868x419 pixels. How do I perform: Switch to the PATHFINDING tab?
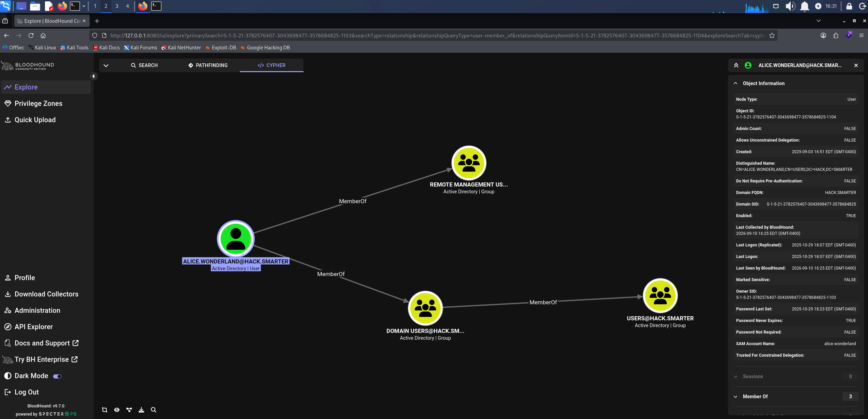click(x=208, y=65)
